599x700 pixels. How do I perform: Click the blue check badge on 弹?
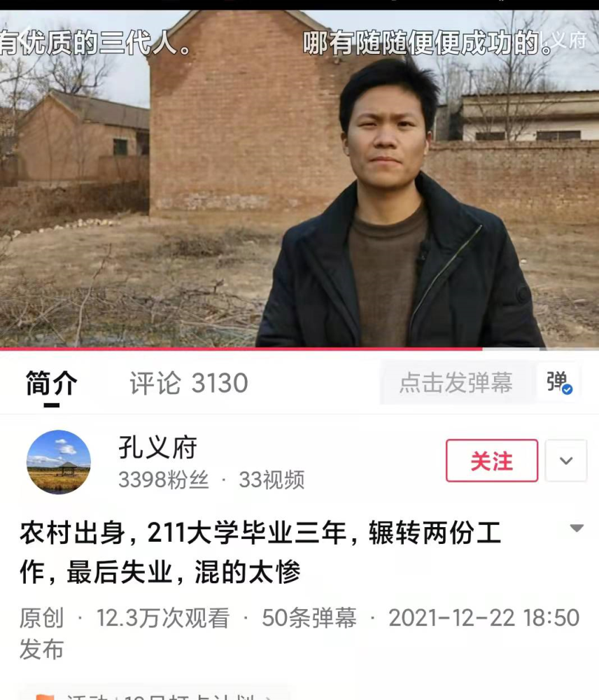pos(568,389)
